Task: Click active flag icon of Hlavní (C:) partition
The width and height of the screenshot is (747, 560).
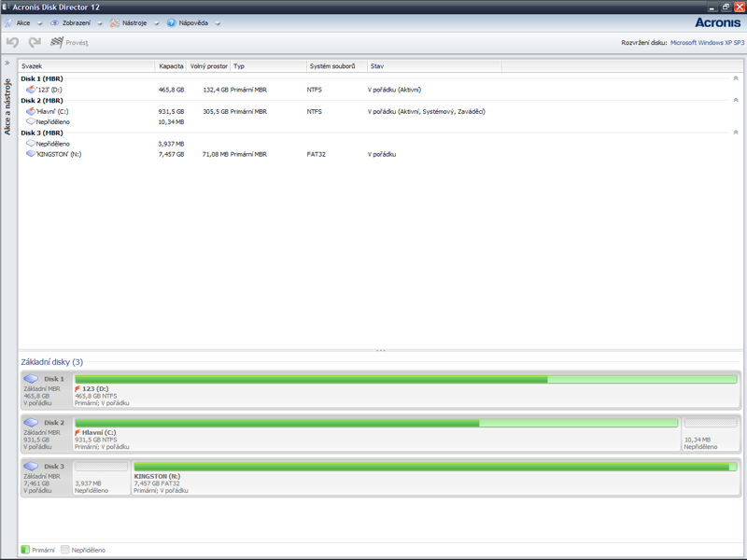Action: point(78,432)
